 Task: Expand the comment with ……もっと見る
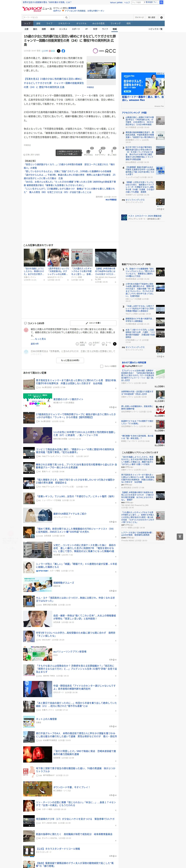[38, 339]
